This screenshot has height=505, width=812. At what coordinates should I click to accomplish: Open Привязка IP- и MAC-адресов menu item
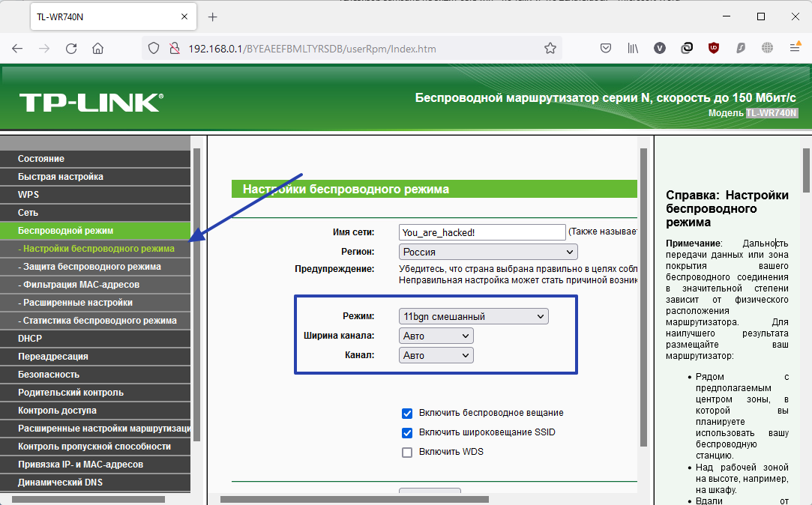[x=95, y=465]
